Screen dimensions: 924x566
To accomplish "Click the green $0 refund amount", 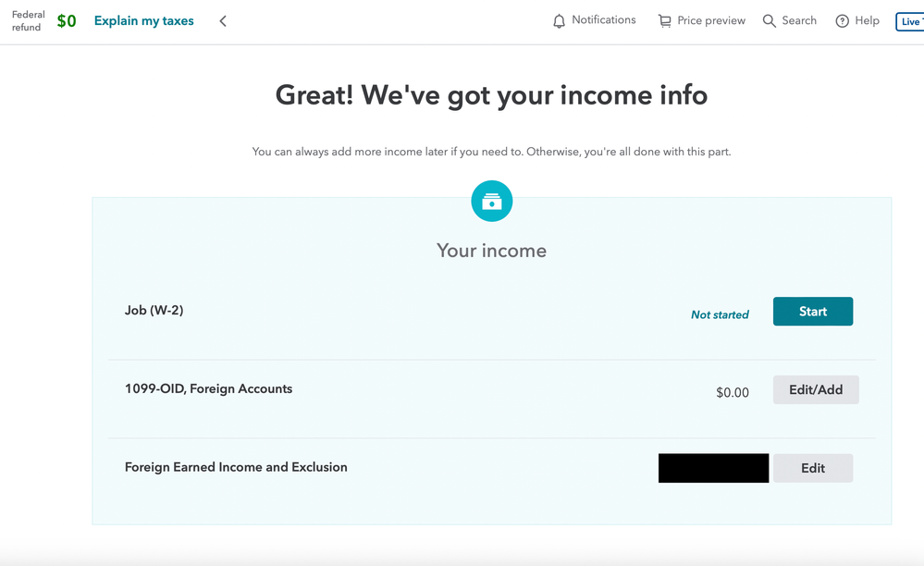I will click(x=67, y=21).
